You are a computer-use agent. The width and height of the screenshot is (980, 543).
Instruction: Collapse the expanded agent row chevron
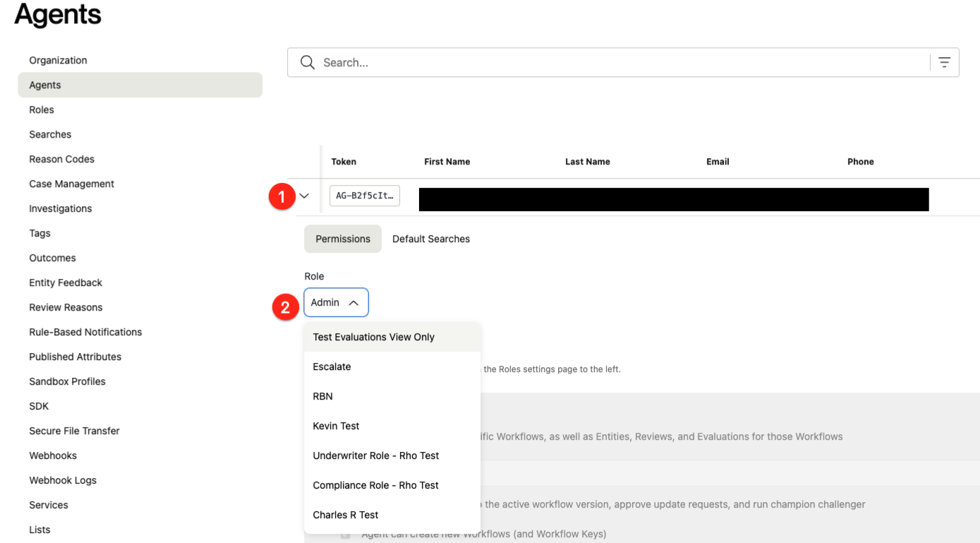305,196
